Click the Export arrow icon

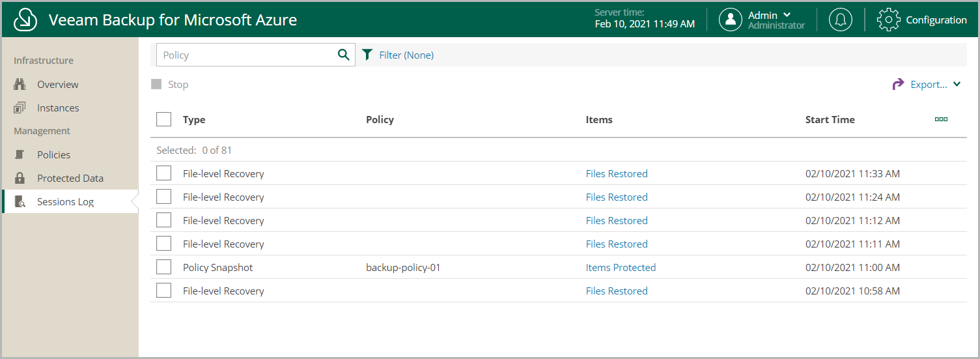pyautogui.click(x=899, y=84)
